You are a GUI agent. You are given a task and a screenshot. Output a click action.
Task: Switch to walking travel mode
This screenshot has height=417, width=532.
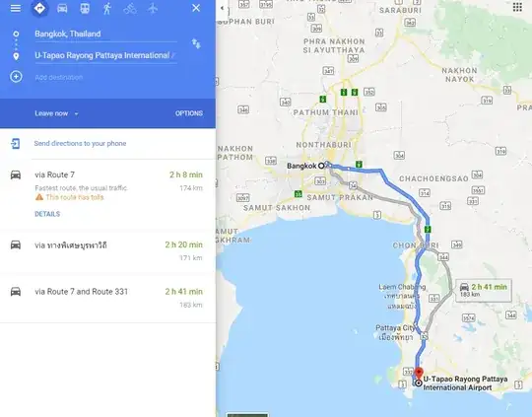[x=107, y=8]
